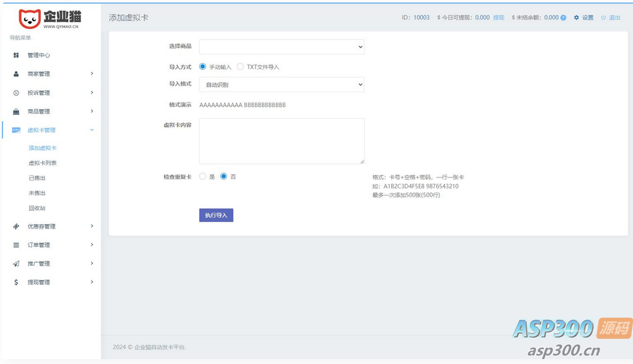Open the 选择商品 dropdown
The height and width of the screenshot is (364, 633).
click(x=282, y=47)
